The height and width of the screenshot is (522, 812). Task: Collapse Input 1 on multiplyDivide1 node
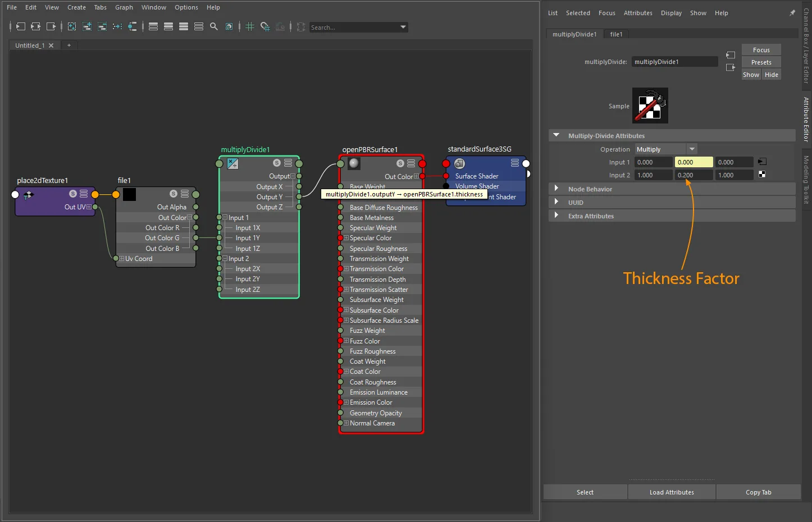[x=225, y=217]
